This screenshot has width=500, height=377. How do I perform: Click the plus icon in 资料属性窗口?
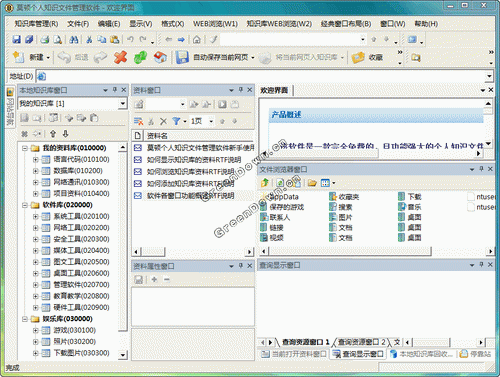154,279
